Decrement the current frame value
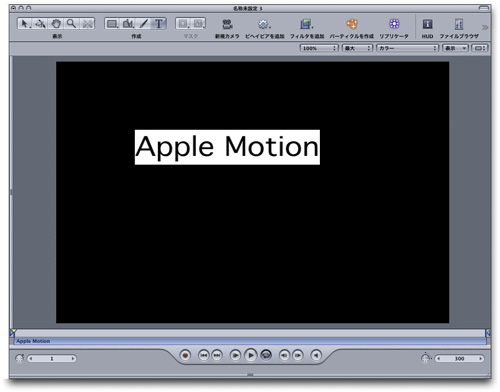The image size is (500, 392). [x=31, y=359]
